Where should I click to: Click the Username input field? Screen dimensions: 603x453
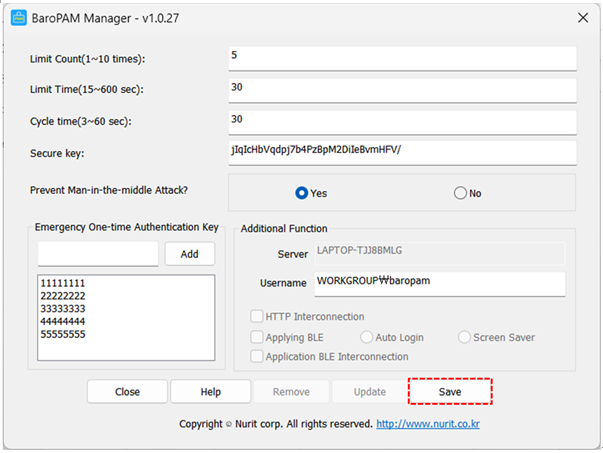point(440,284)
